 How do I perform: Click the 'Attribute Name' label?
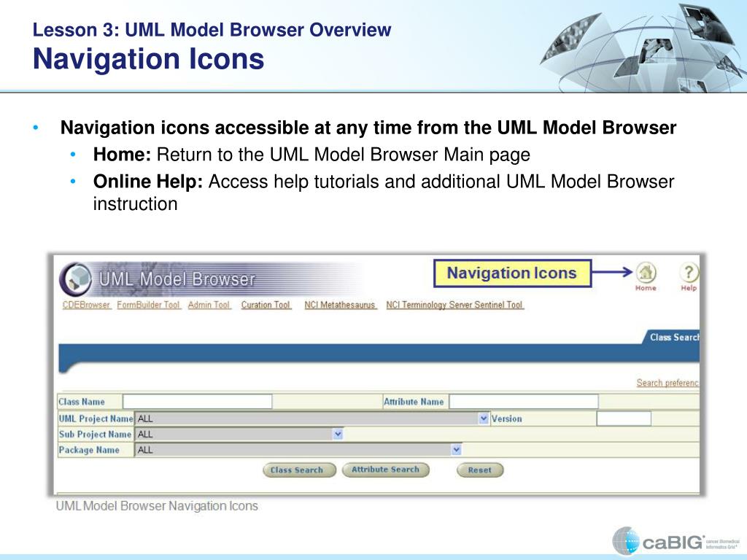(x=414, y=402)
